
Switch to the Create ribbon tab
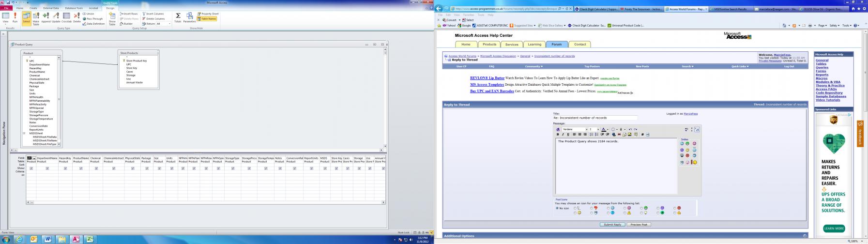tap(33, 8)
